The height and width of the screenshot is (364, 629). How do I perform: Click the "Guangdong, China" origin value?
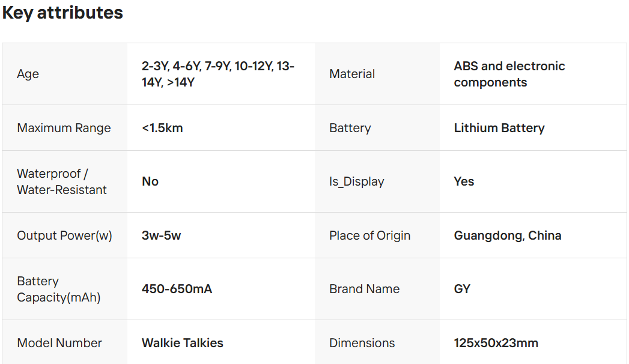click(508, 235)
